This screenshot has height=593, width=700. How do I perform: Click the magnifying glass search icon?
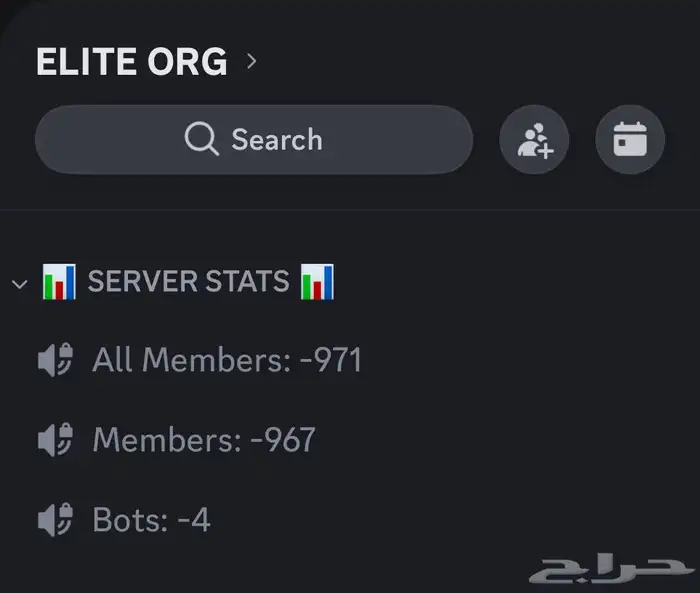click(201, 139)
